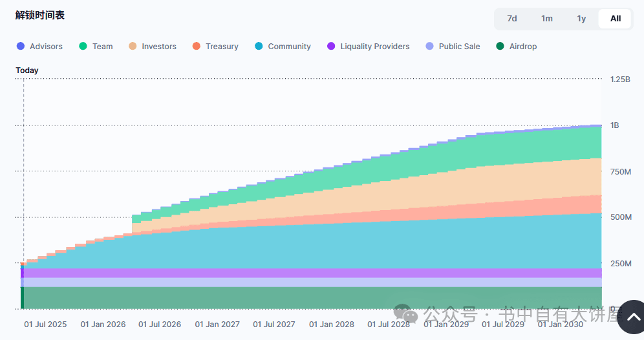Screen dimensions: 644x340
Task: Click the 01 Jan 2027 axis label
Action: pos(217,324)
